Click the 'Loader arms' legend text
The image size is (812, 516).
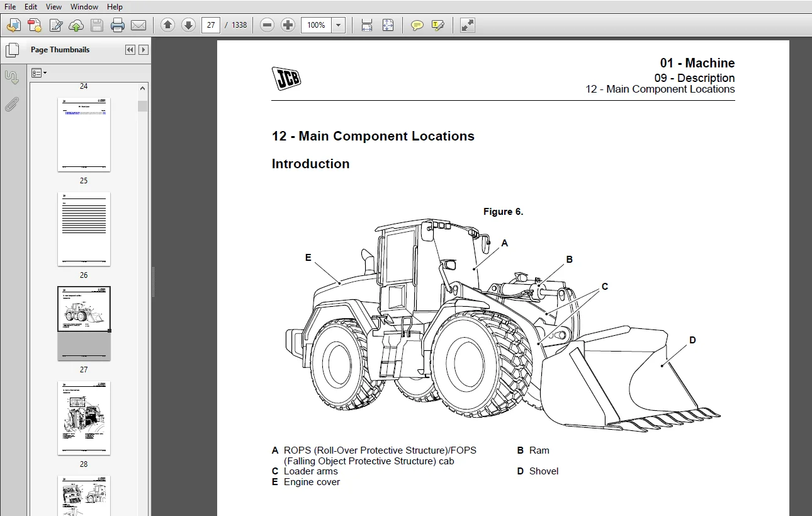(x=310, y=471)
